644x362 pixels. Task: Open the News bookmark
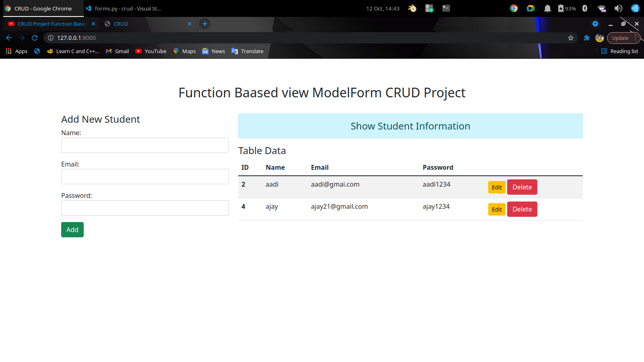pyautogui.click(x=214, y=51)
